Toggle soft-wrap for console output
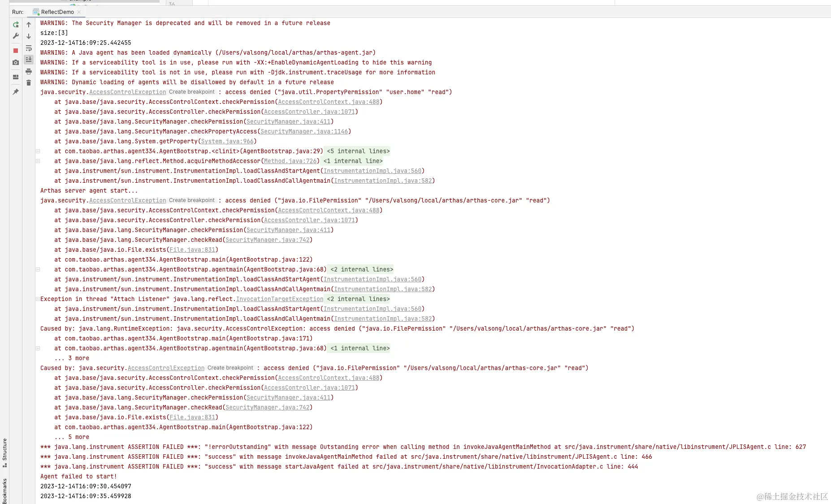The width and height of the screenshot is (831, 504). pos(29,48)
